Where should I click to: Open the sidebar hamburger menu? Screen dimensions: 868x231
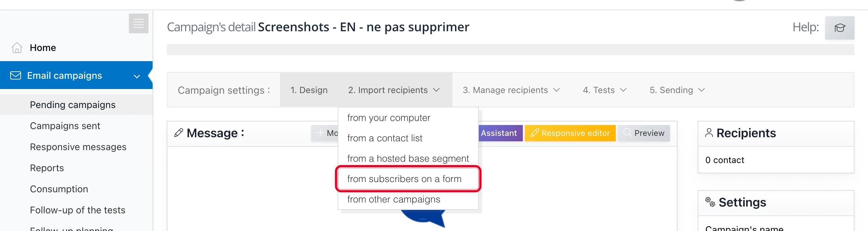click(x=138, y=23)
